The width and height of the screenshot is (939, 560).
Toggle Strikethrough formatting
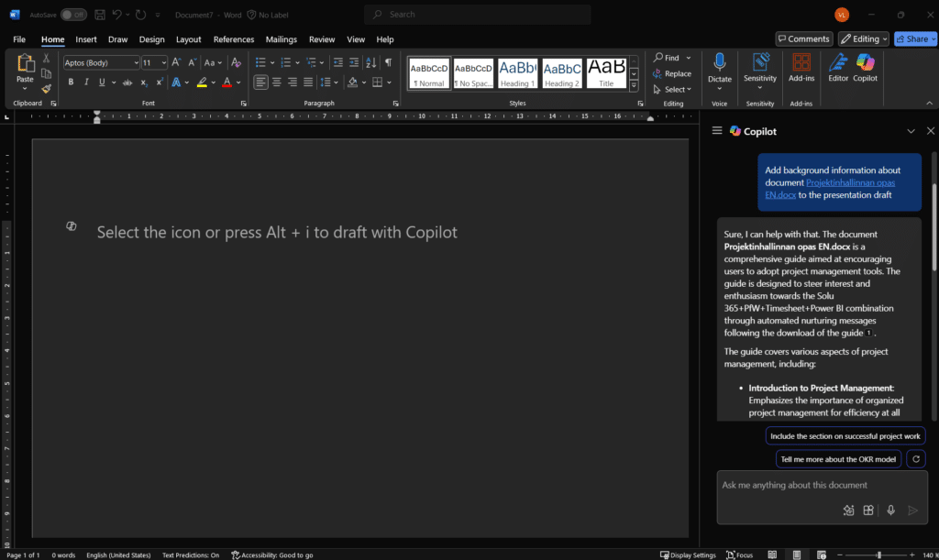127,82
